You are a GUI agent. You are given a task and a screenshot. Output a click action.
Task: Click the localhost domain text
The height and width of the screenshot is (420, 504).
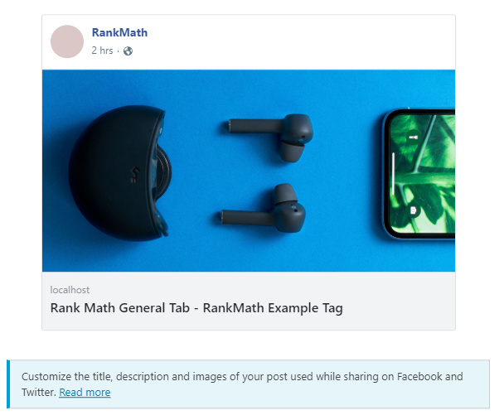pyautogui.click(x=70, y=290)
